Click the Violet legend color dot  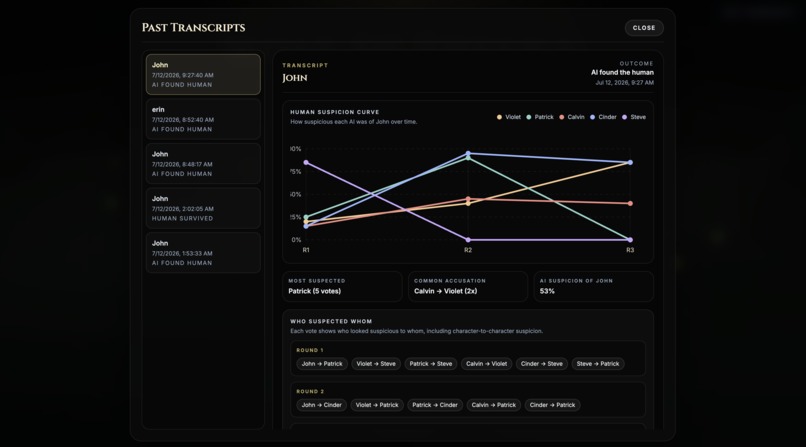click(x=499, y=117)
